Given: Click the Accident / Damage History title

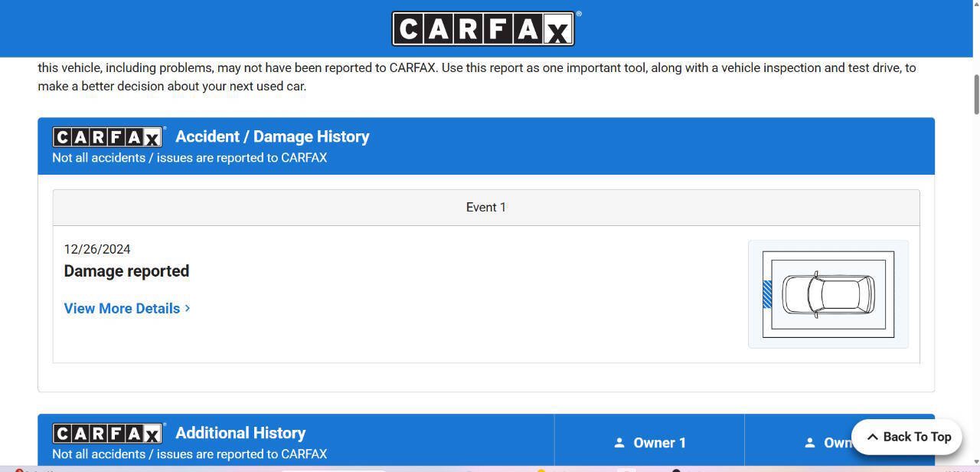Looking at the screenshot, I should [x=273, y=136].
